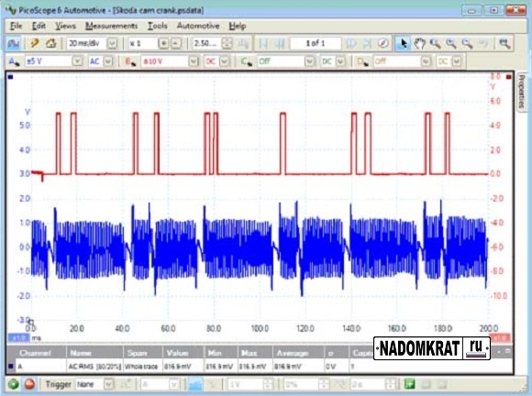
Task: Open Channel A AC coupling dropdown
Action: [108, 61]
